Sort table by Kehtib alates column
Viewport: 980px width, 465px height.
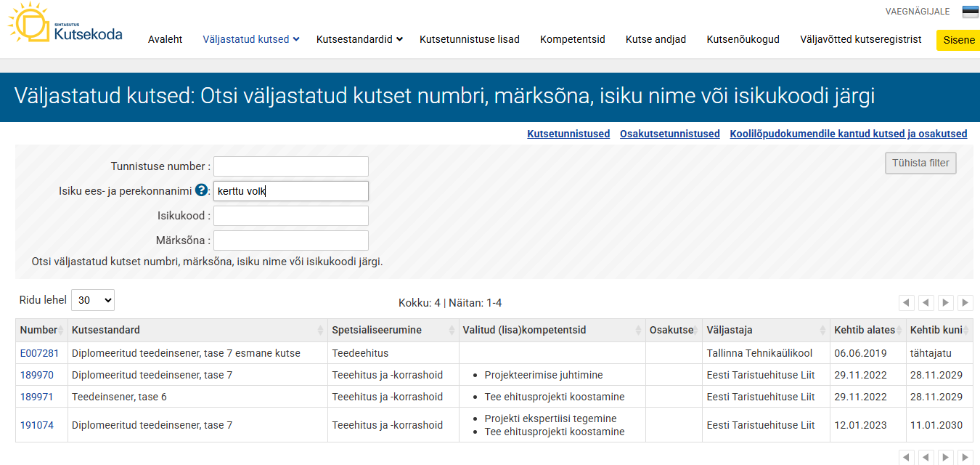(x=868, y=330)
